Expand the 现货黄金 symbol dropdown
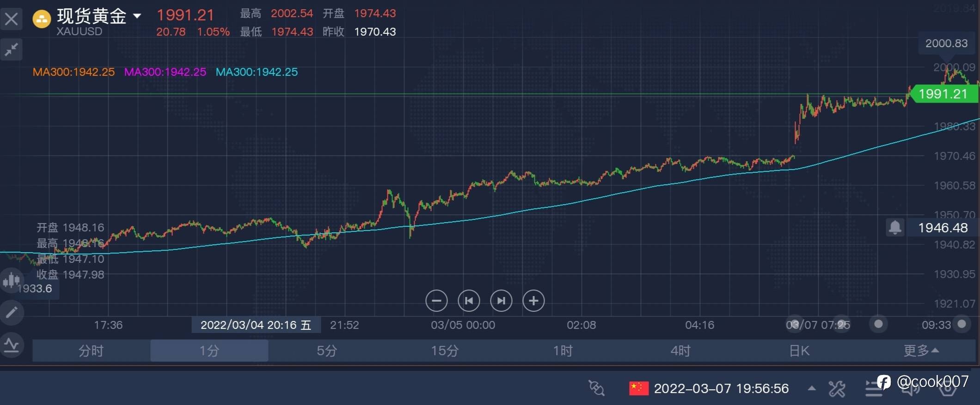Screen dimensions: 980x405 pyautogui.click(x=137, y=16)
